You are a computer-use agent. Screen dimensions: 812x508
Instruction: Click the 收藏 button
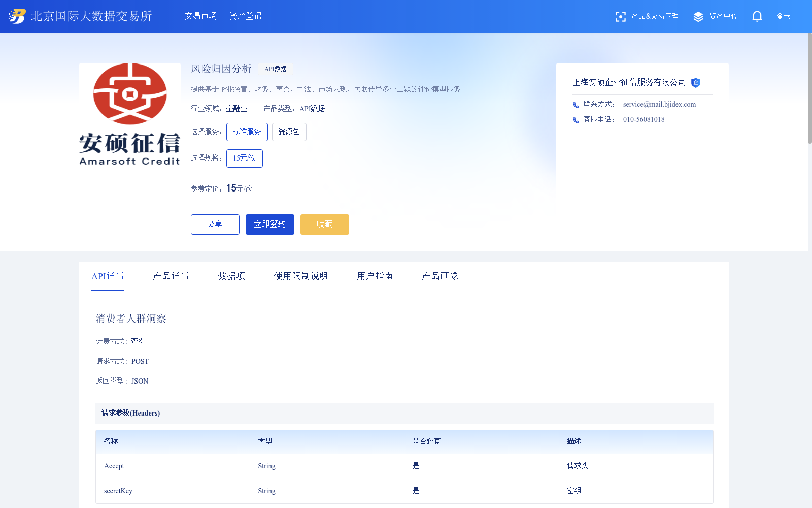click(325, 225)
